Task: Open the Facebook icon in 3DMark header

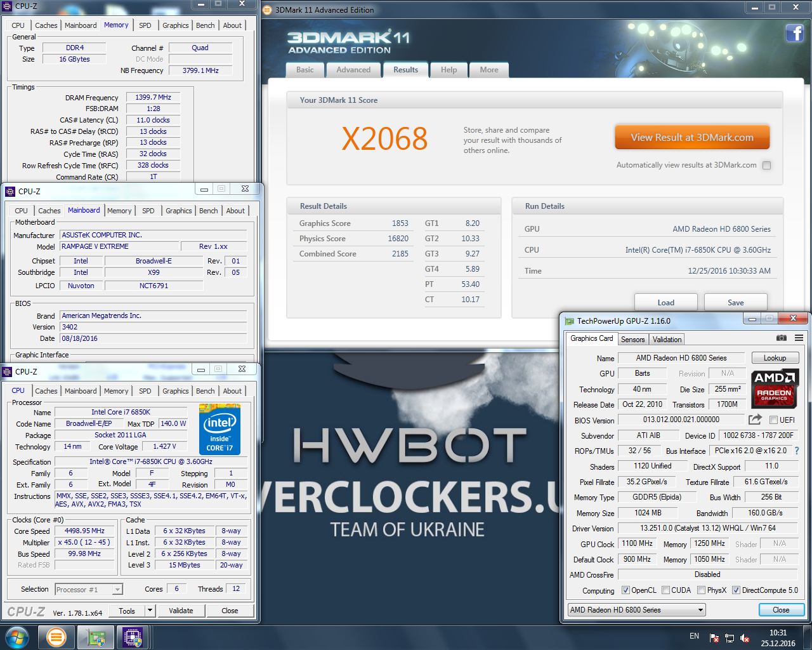Action: [x=795, y=33]
